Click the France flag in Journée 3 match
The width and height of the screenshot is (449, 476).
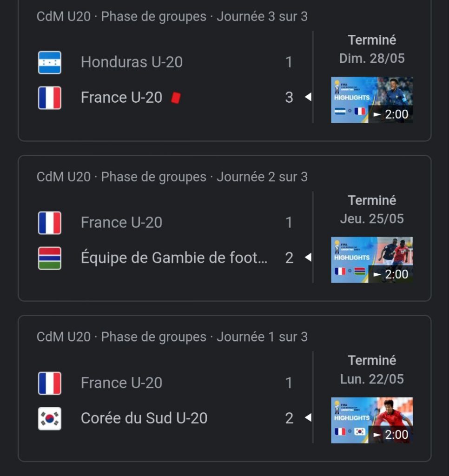[x=49, y=98]
